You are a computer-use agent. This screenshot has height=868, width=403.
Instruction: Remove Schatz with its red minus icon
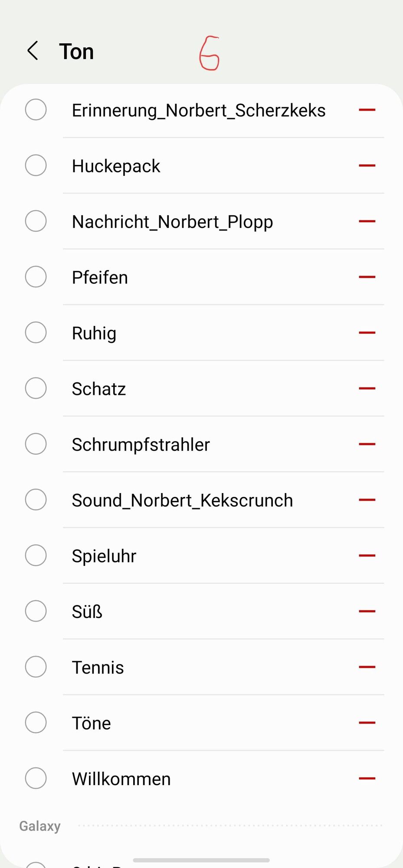pyautogui.click(x=367, y=388)
